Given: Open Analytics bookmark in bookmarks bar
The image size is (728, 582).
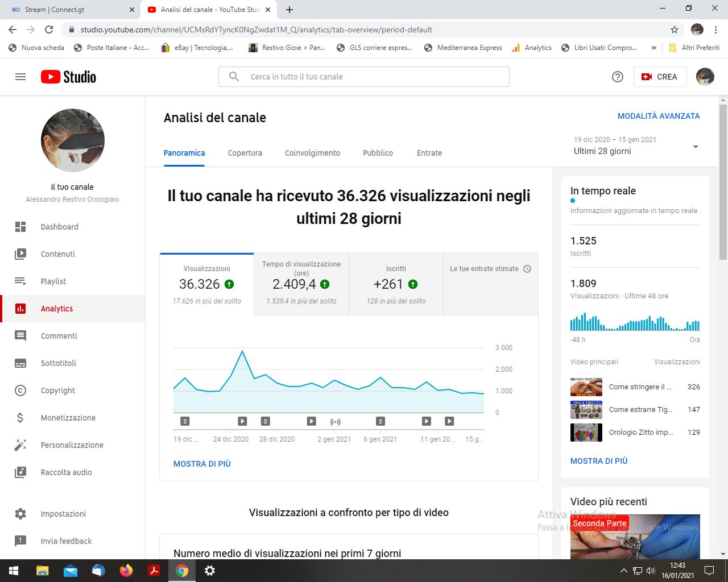Looking at the screenshot, I should (532, 48).
